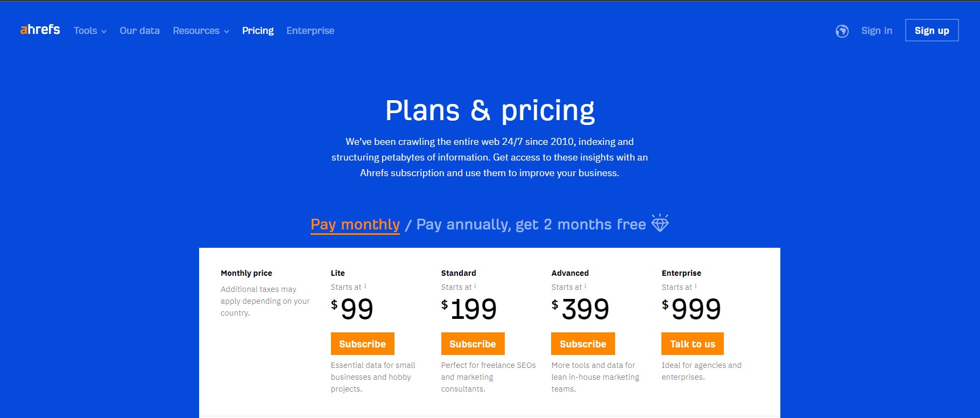This screenshot has height=418, width=980.
Task: Click info icon next to Advanced Starts at
Action: pos(586,286)
